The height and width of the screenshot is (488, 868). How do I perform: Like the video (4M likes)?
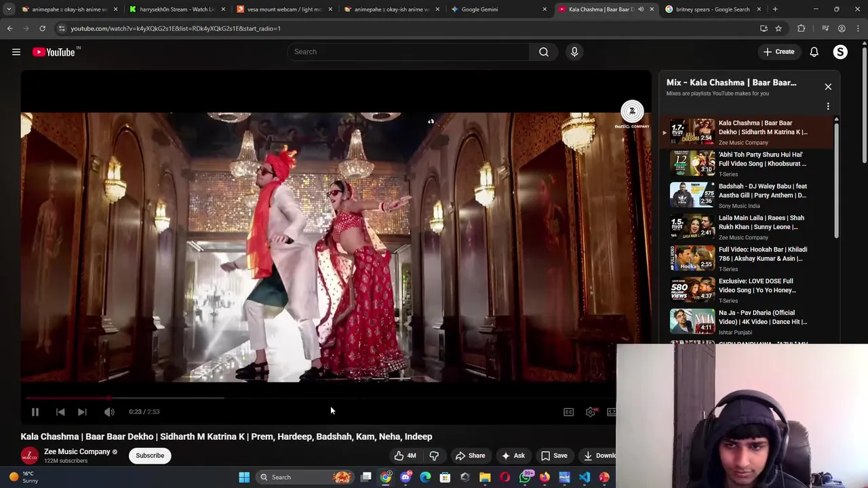[x=406, y=455]
